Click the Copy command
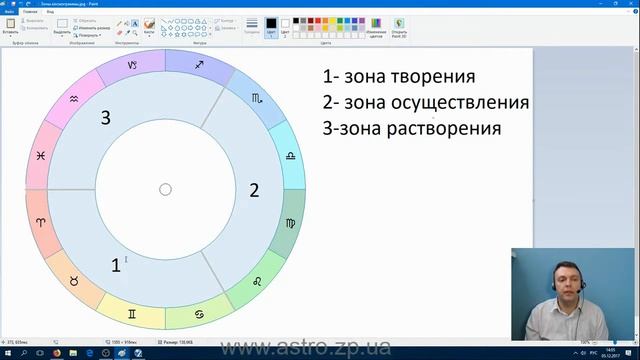The height and width of the screenshot is (360, 640). [x=34, y=28]
